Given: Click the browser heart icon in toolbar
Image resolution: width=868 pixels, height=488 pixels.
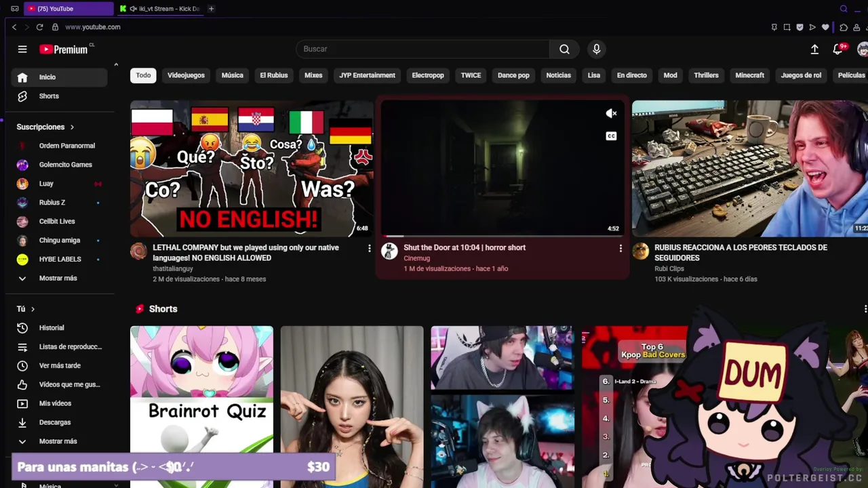Looking at the screenshot, I should [x=825, y=27].
